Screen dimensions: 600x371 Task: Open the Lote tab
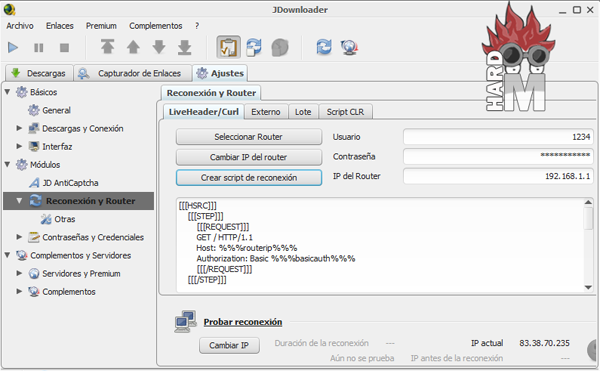303,112
